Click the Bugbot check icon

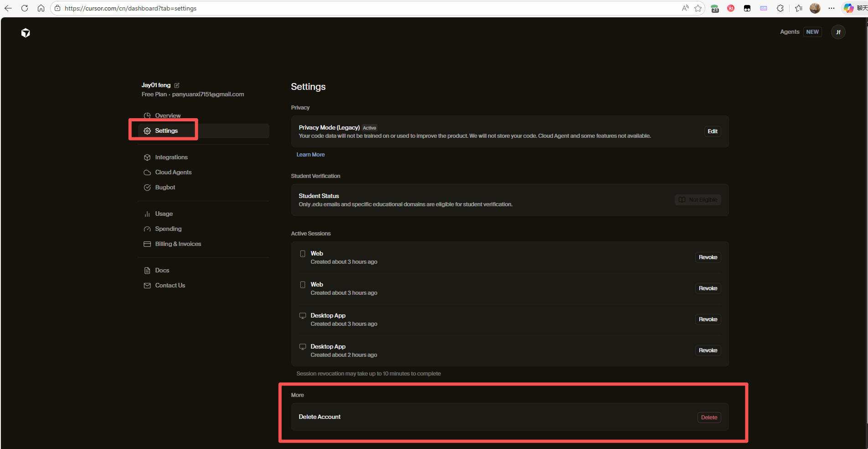147,188
